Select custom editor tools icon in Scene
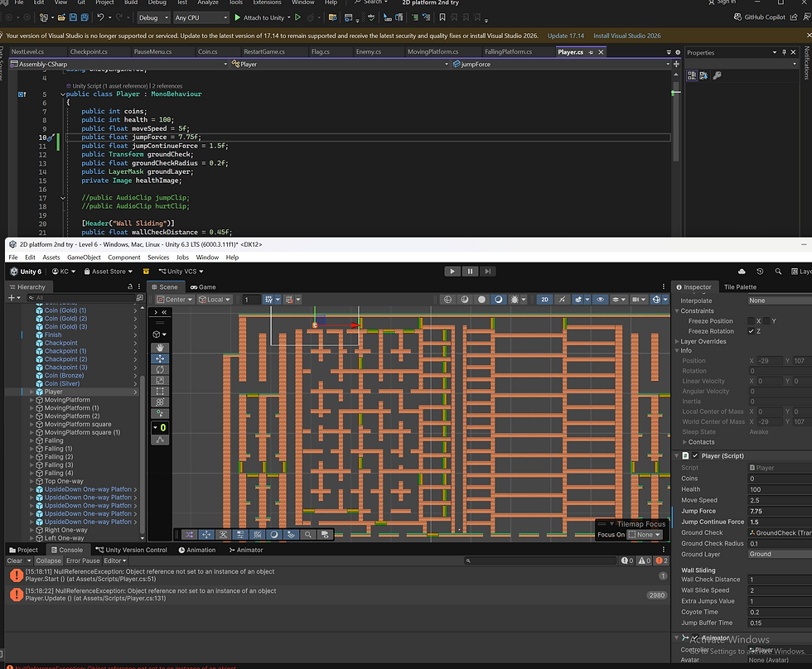812x669 pixels. 160,413
